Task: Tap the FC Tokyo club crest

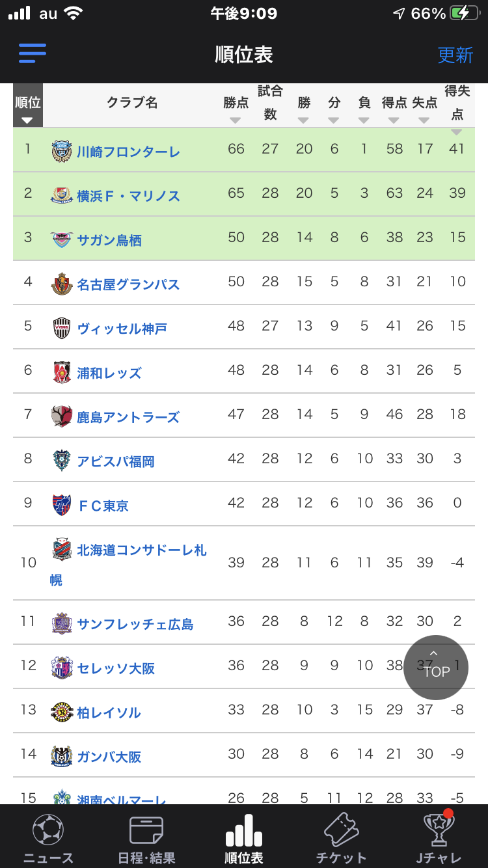Action: click(x=61, y=506)
